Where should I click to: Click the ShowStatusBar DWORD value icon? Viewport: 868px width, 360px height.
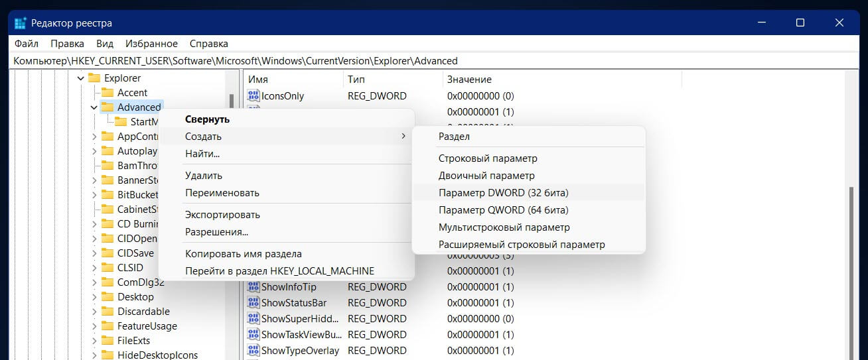coord(253,303)
